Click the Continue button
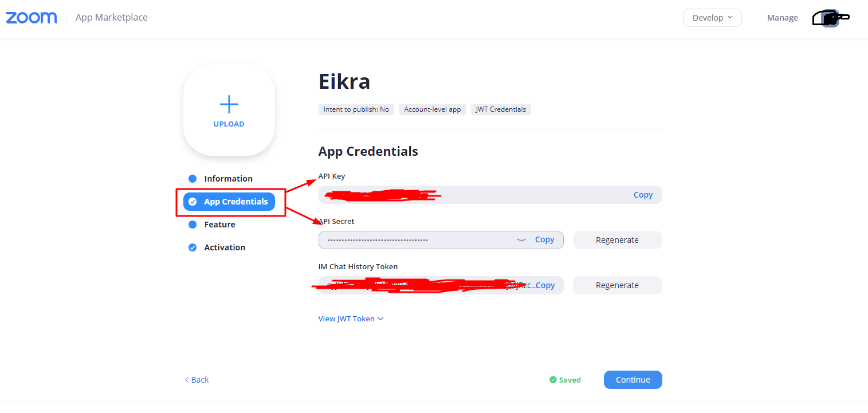The image size is (868, 413). pyautogui.click(x=633, y=380)
